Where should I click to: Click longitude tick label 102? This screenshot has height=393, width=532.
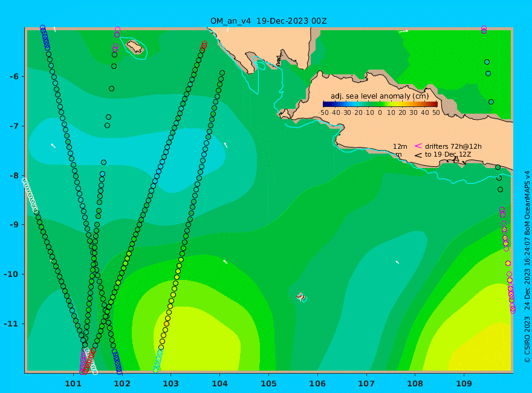tap(122, 384)
